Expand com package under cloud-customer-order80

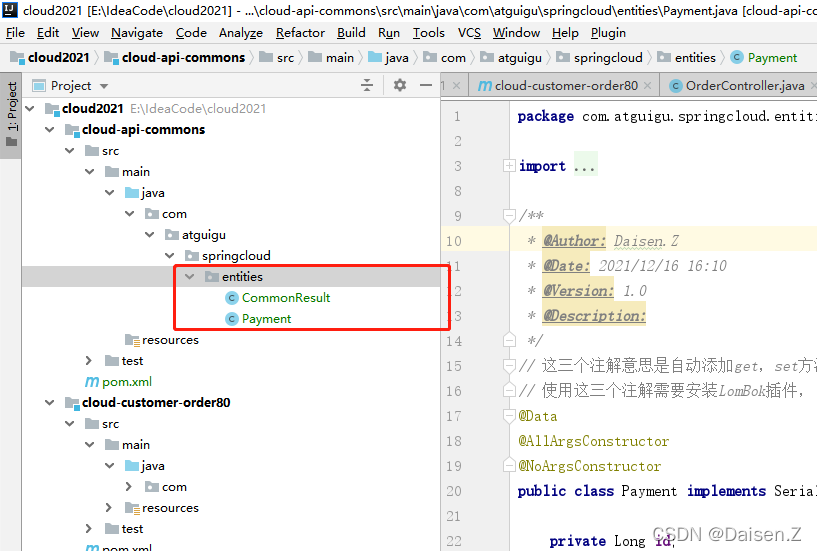(129, 486)
